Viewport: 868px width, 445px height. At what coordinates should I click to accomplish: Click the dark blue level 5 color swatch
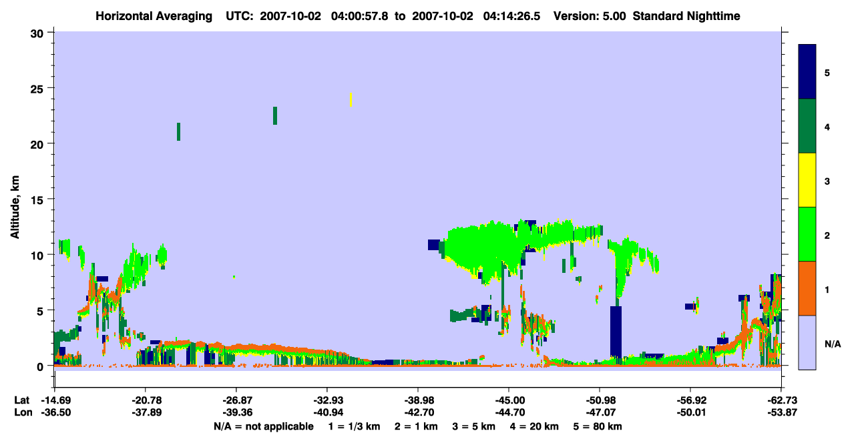coord(807,71)
